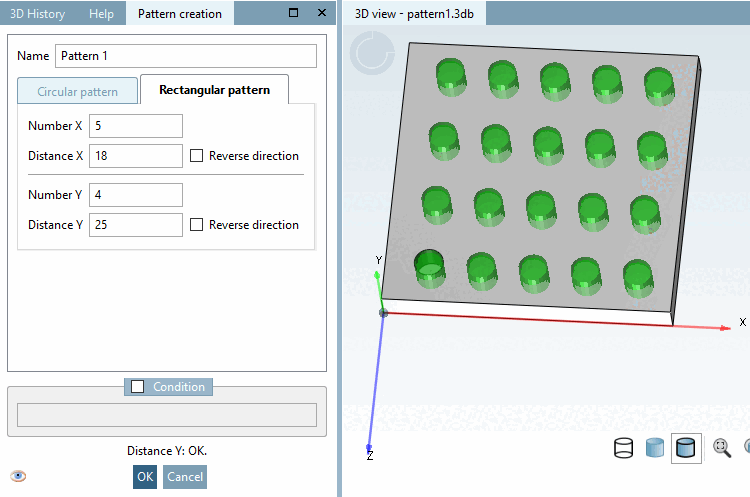This screenshot has height=497, width=750.
Task: Click the Number X input field
Action: tap(136, 126)
